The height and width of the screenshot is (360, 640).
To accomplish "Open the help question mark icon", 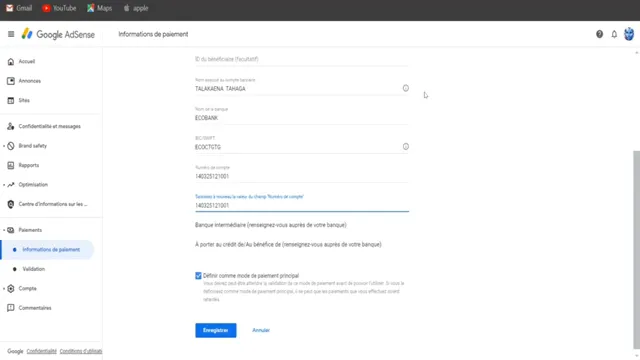I will [x=599, y=34].
